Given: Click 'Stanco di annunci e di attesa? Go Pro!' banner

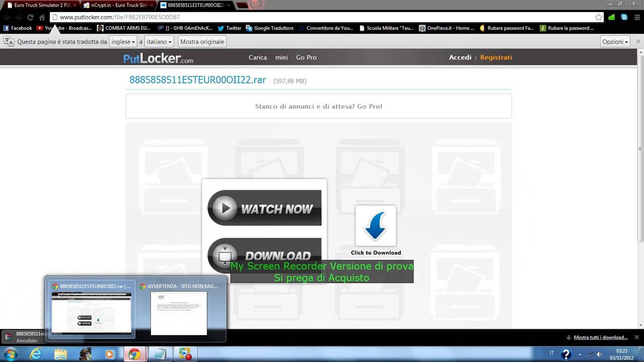Looking at the screenshot, I should click(x=318, y=106).
